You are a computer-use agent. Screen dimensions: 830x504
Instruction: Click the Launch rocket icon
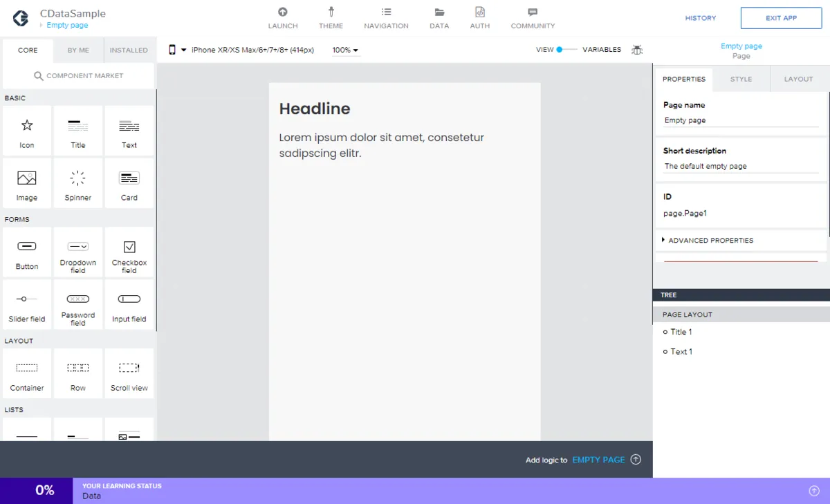point(282,12)
